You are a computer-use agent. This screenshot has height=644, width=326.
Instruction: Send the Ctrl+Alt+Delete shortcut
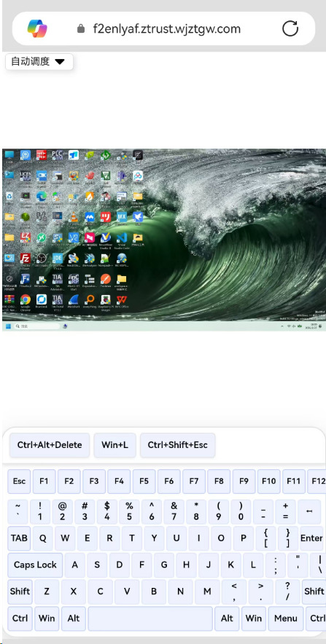(50, 445)
